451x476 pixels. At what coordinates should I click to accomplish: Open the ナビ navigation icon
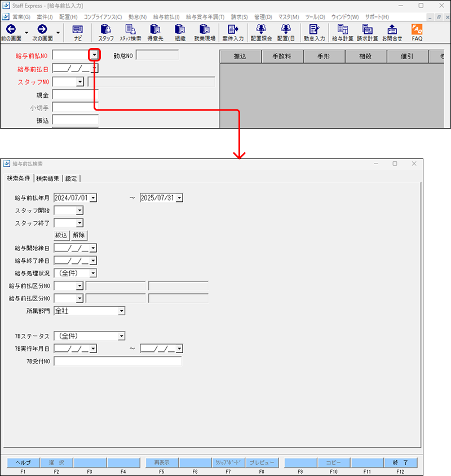point(78,32)
